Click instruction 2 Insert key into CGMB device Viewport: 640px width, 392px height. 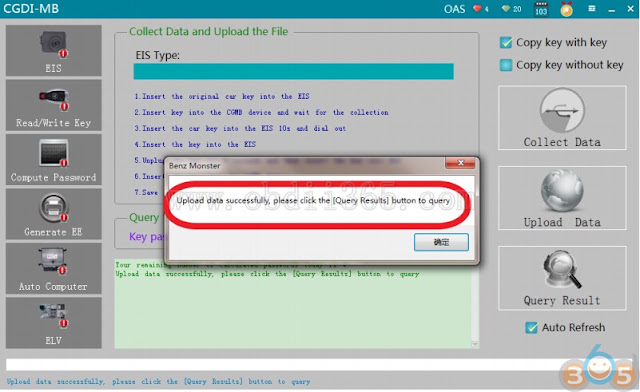(261, 112)
